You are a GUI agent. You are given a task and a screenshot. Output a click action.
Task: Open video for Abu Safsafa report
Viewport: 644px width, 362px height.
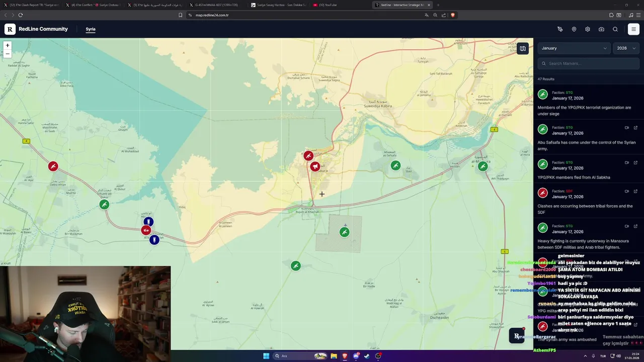click(627, 128)
